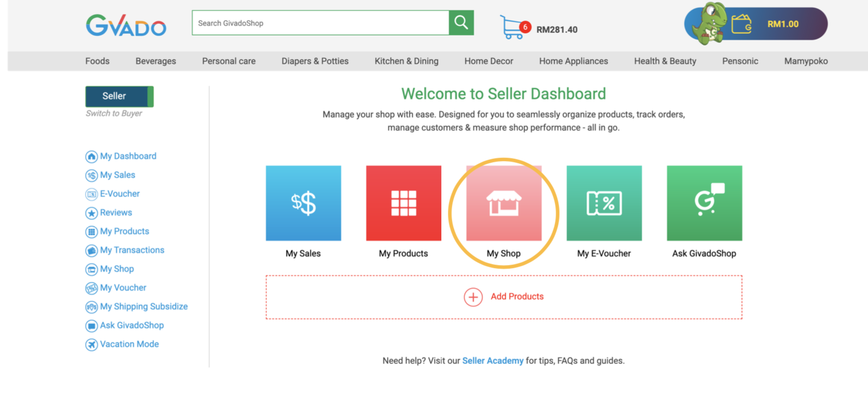Open the Pensonic category
This screenshot has height=405, width=868.
tap(740, 61)
